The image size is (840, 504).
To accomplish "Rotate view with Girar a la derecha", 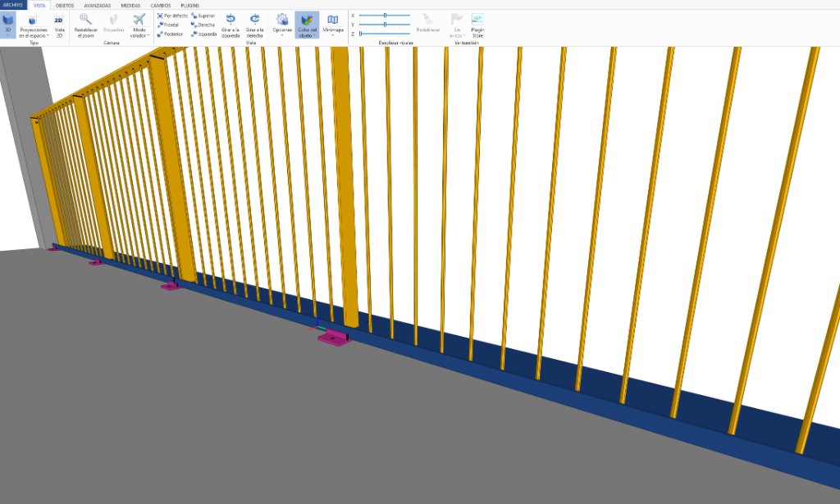I will click(x=254, y=25).
